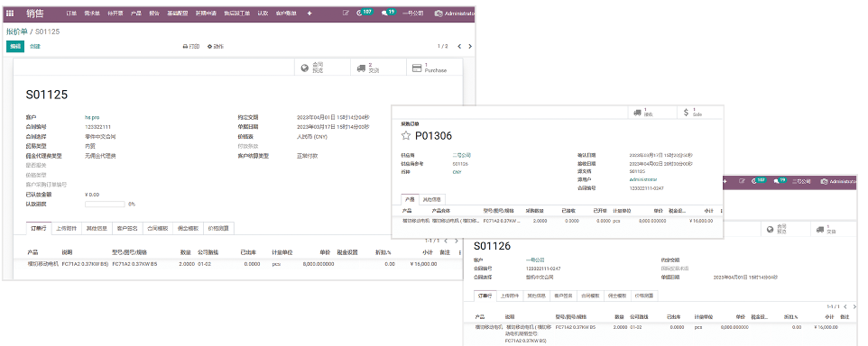Image resolution: width=868 pixels, height=346 pixels.
Task: Open the 打印 print dropdown
Action: (x=191, y=47)
